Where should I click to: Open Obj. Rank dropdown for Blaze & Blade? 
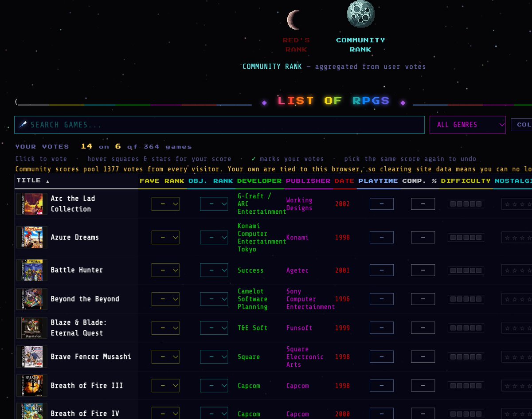[214, 328]
